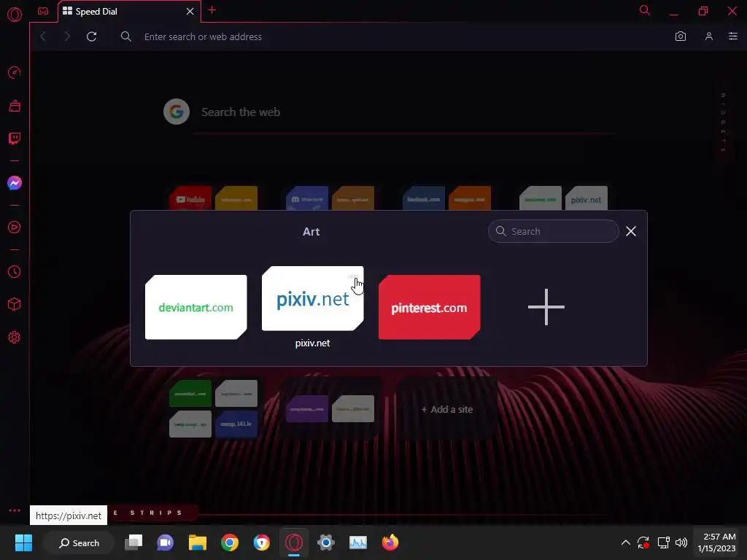Open GX Control speedometer in sidebar

point(15,73)
